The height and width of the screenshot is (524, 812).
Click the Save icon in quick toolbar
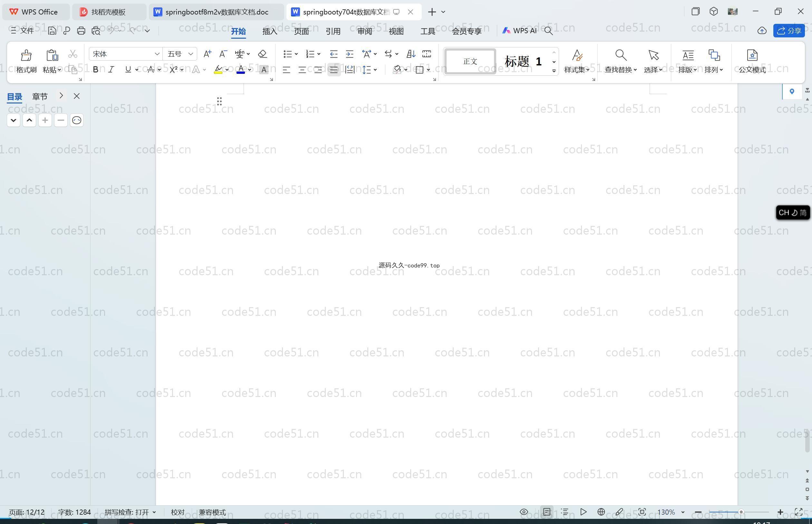click(x=52, y=31)
